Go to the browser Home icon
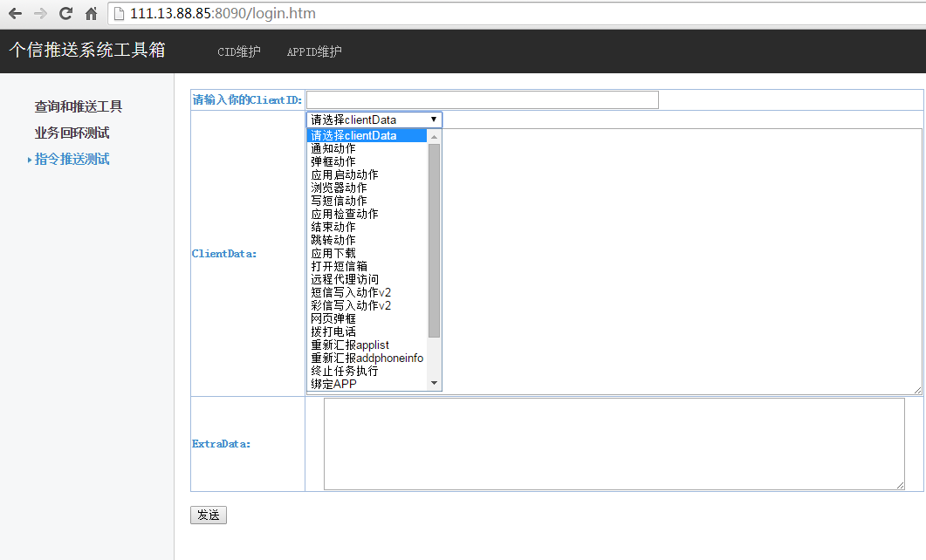The width and height of the screenshot is (926, 560). pos(91,14)
